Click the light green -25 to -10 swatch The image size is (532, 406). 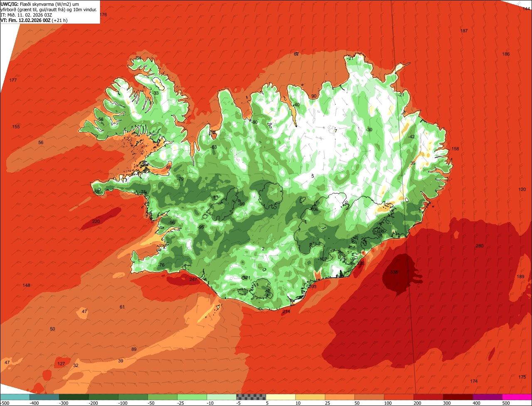192,396
